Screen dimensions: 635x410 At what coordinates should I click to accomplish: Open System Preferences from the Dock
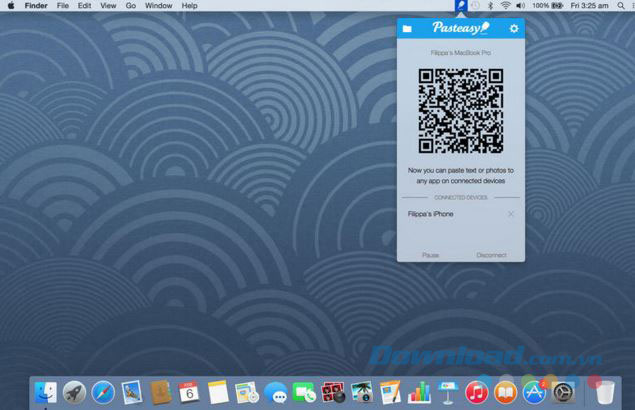[563, 392]
